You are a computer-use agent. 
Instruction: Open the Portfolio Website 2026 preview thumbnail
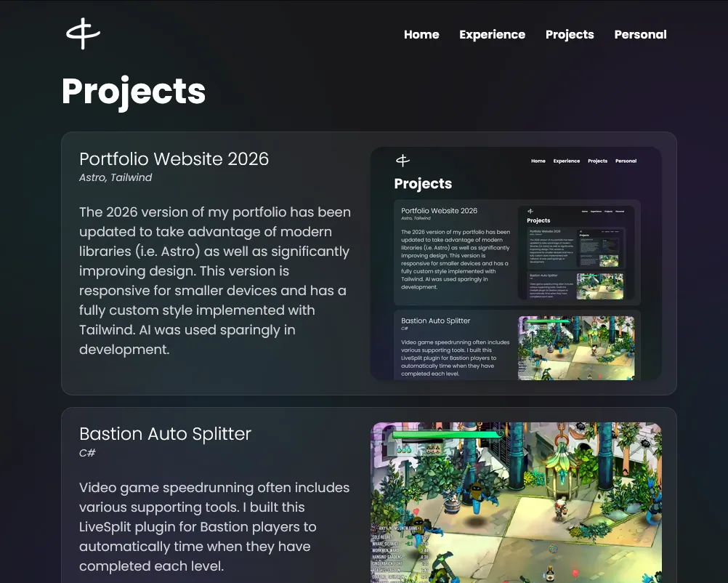pyautogui.click(x=516, y=263)
